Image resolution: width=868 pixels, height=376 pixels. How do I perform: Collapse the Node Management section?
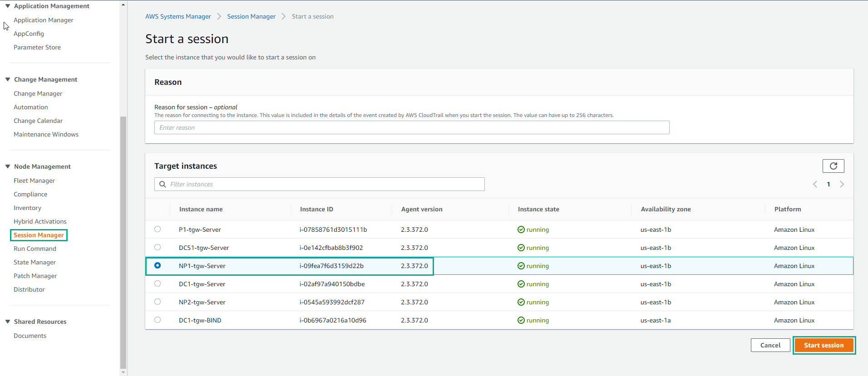8,166
